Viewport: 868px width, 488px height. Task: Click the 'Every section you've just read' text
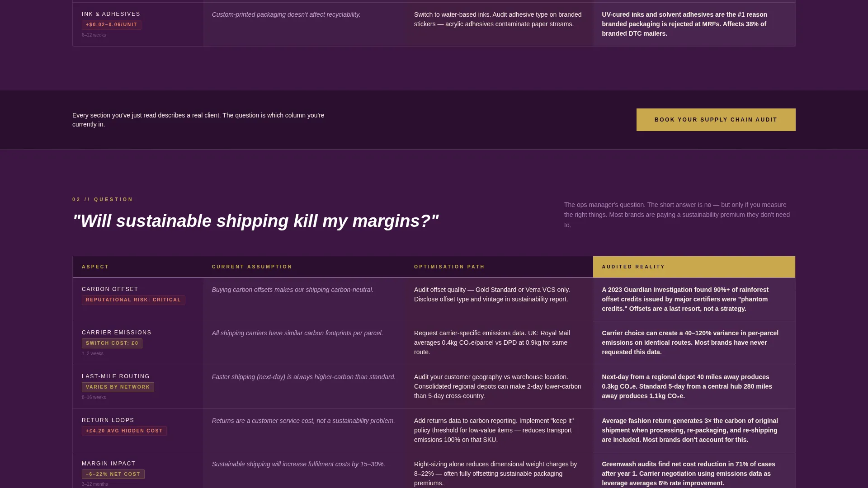[x=198, y=120]
